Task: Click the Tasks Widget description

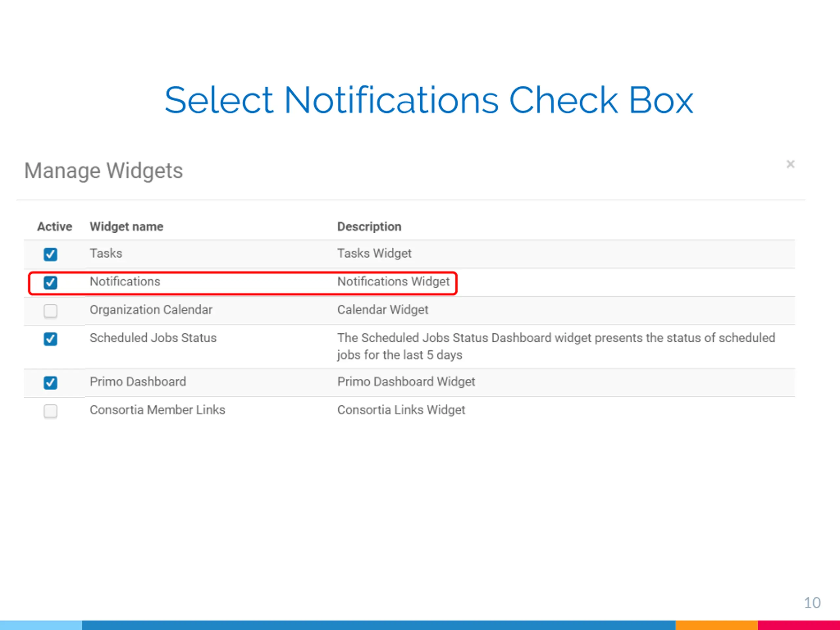Action: tap(374, 253)
